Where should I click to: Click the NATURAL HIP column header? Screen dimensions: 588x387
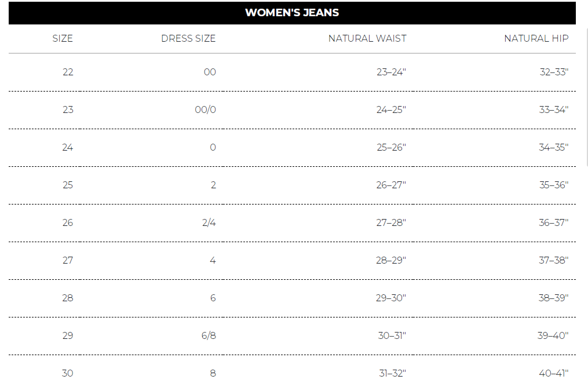[x=536, y=39]
